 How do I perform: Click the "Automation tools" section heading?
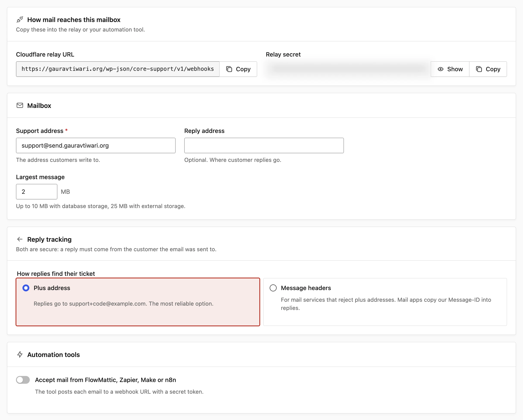(x=53, y=355)
